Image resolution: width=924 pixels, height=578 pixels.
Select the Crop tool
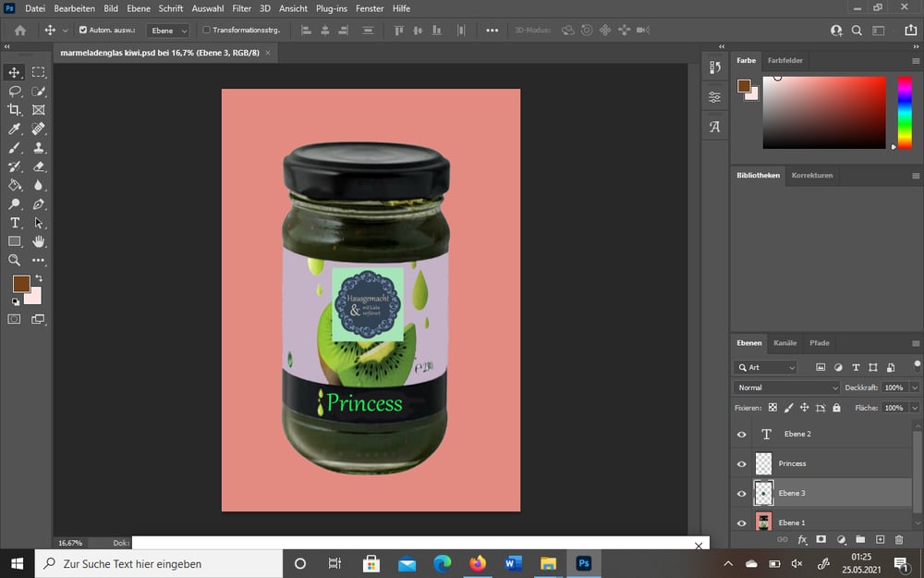[x=14, y=110]
